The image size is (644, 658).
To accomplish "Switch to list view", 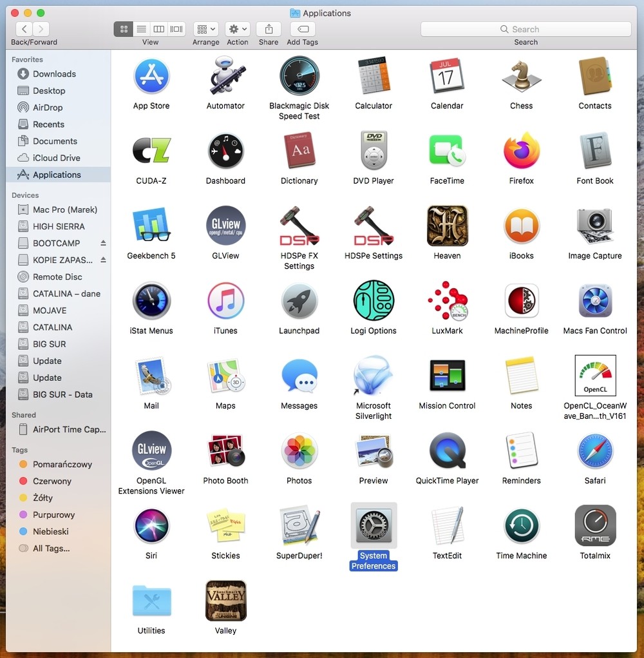I will click(142, 29).
